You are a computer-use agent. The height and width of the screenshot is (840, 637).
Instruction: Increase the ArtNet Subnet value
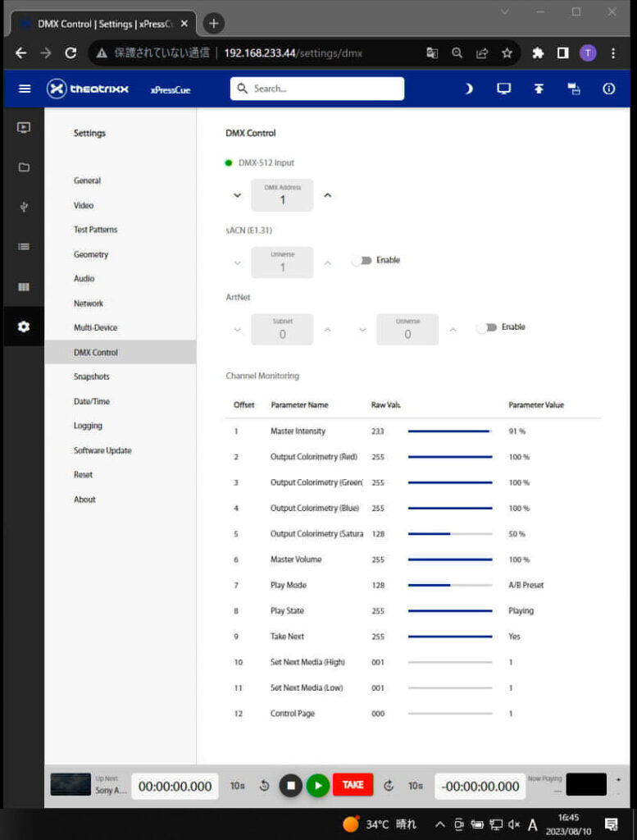tap(327, 330)
